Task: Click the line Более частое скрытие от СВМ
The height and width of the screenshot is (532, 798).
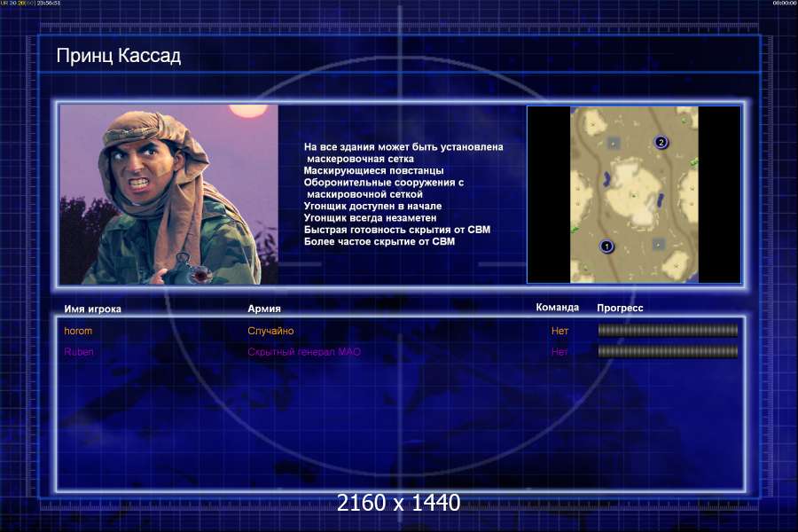Action: point(379,241)
